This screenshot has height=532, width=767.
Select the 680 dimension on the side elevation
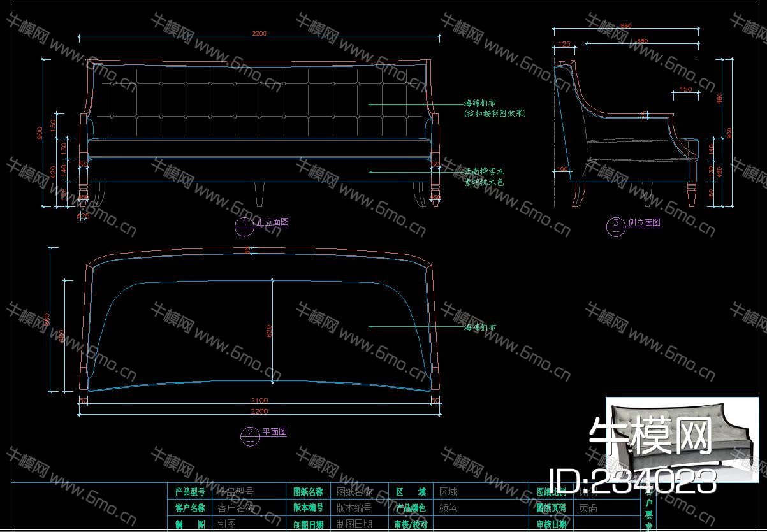tap(642, 41)
